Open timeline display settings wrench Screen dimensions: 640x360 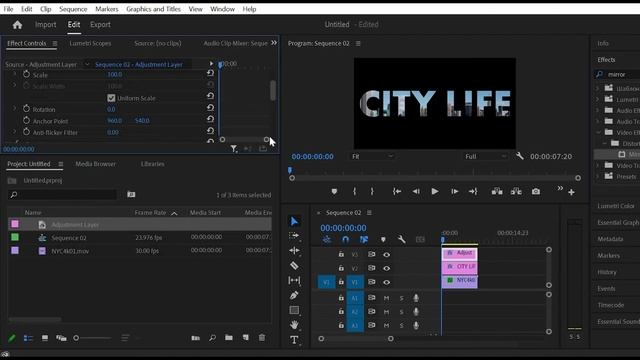click(402, 240)
